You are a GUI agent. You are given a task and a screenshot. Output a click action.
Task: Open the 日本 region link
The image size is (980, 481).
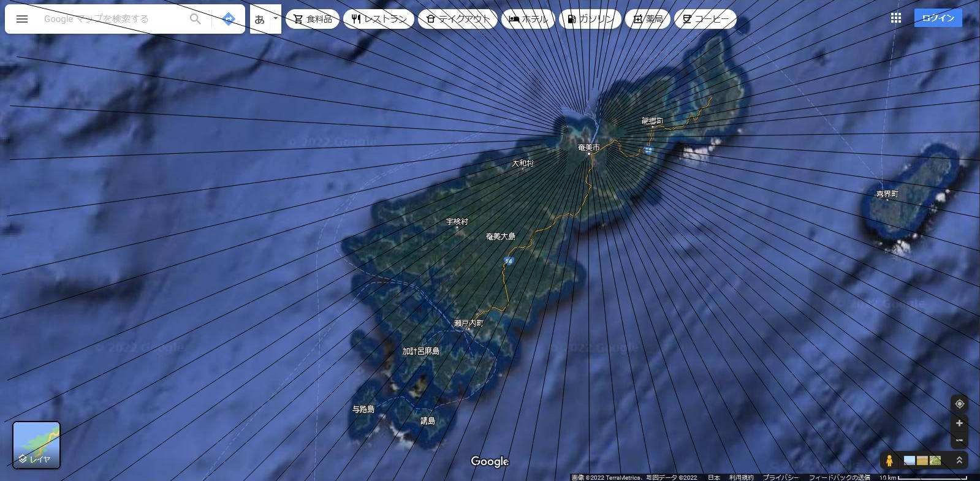click(714, 477)
